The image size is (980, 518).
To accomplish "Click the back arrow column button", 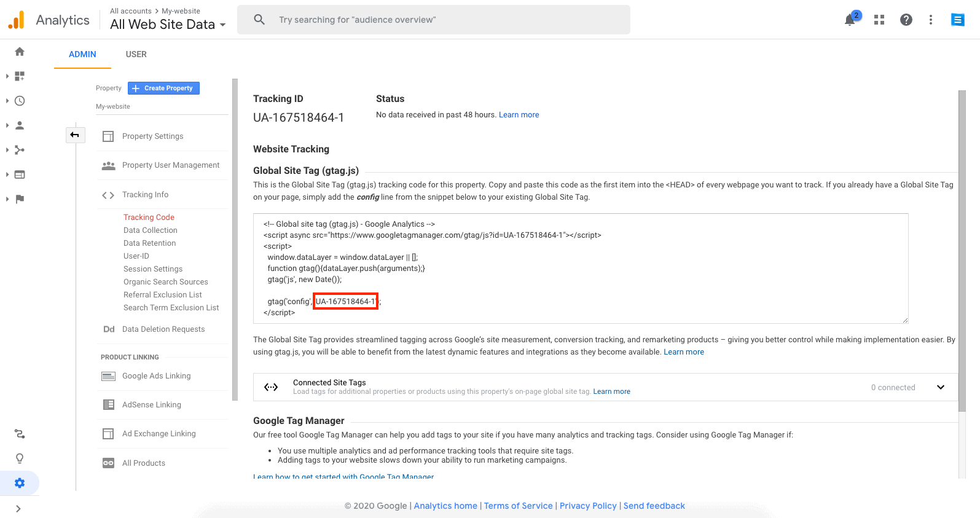I will point(75,135).
